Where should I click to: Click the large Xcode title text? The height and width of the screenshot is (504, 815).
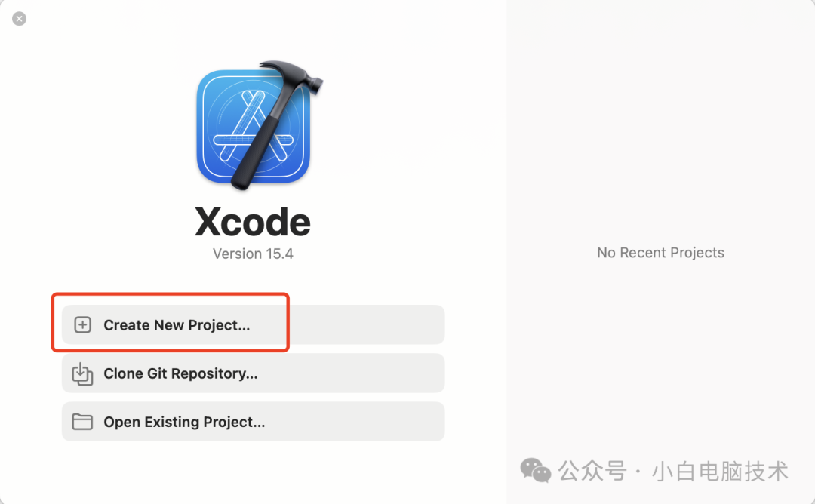(x=253, y=222)
